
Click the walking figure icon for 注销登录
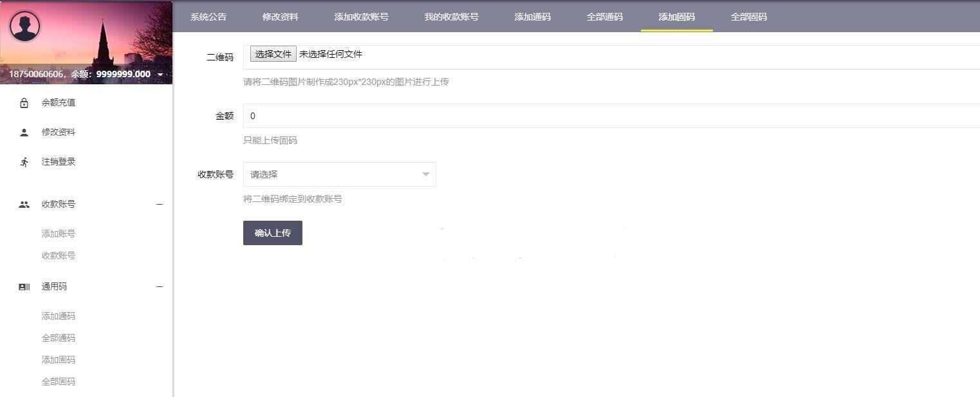pyautogui.click(x=24, y=161)
